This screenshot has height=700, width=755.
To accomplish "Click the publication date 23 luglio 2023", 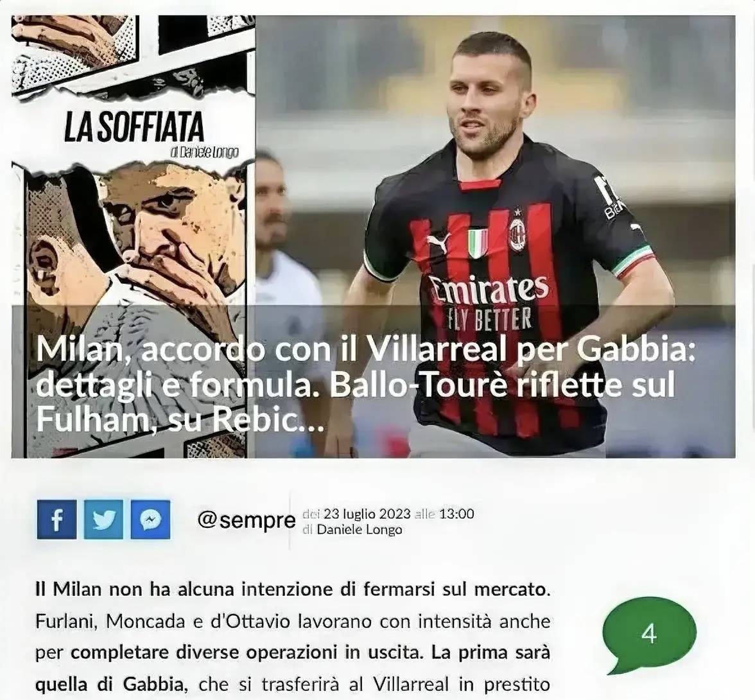I will click(x=367, y=514).
